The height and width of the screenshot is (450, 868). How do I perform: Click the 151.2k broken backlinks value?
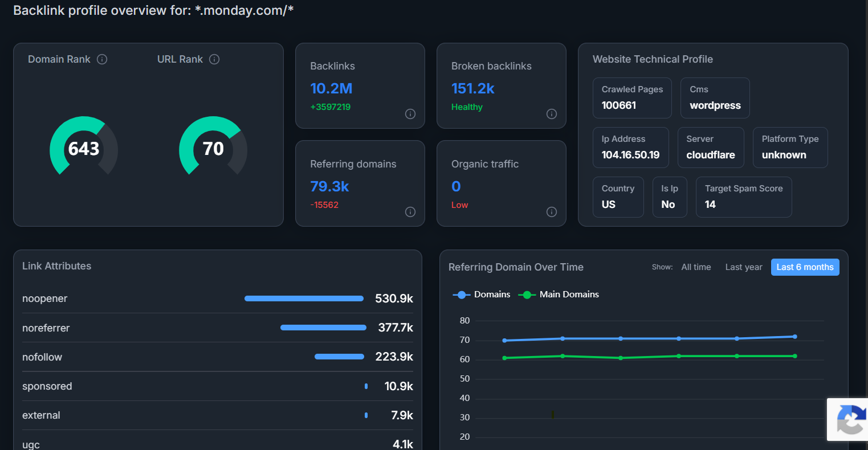point(473,88)
